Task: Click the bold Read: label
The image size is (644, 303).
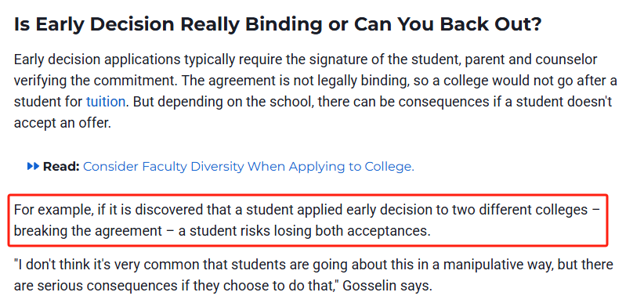Action: click(61, 166)
